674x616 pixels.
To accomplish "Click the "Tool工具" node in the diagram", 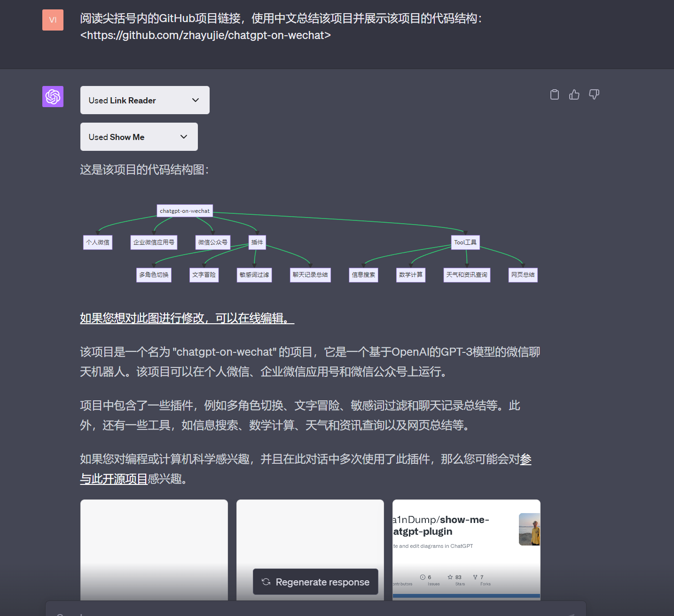I will (465, 242).
